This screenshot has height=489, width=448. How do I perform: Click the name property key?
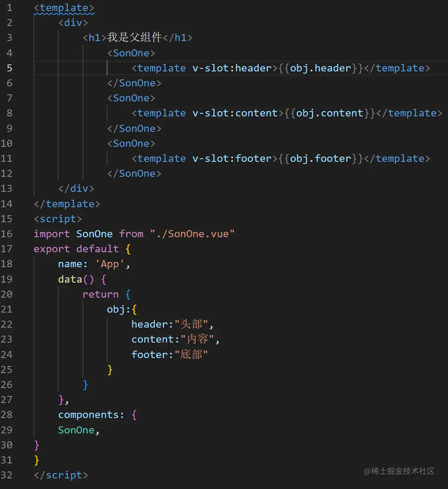[x=70, y=264]
